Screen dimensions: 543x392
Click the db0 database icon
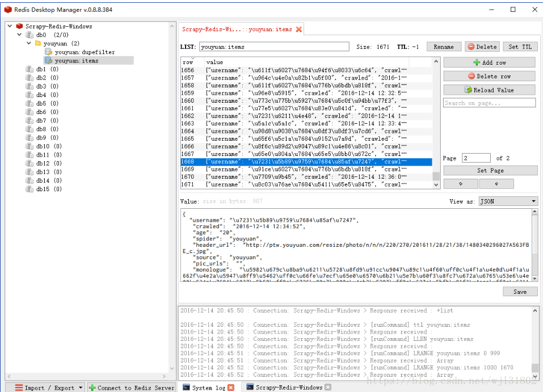point(30,35)
